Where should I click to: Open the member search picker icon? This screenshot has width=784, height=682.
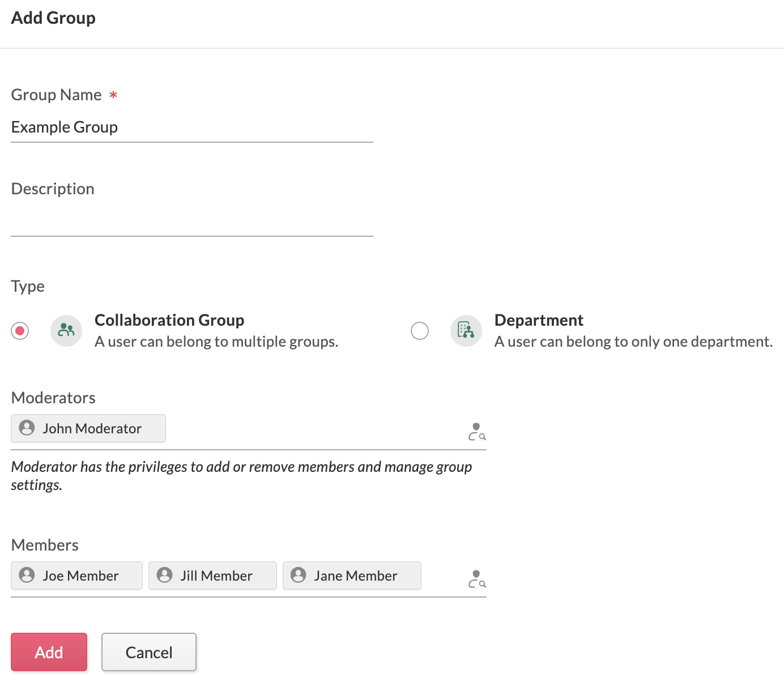click(477, 579)
